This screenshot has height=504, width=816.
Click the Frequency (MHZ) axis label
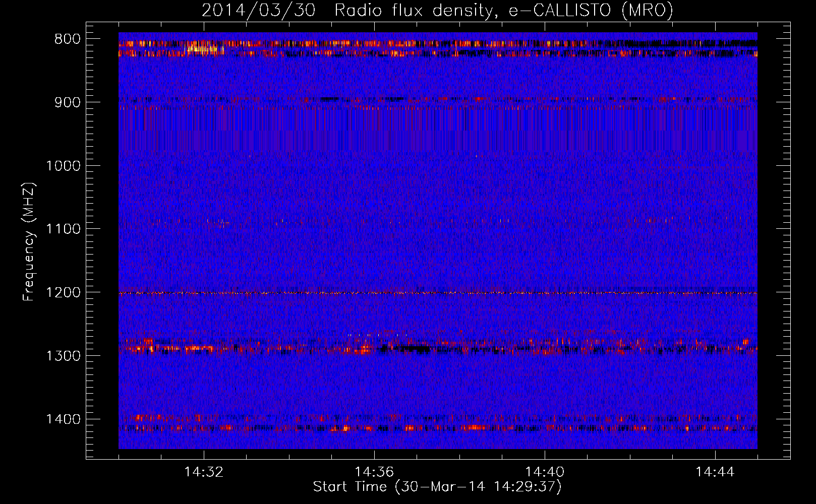tap(29, 242)
